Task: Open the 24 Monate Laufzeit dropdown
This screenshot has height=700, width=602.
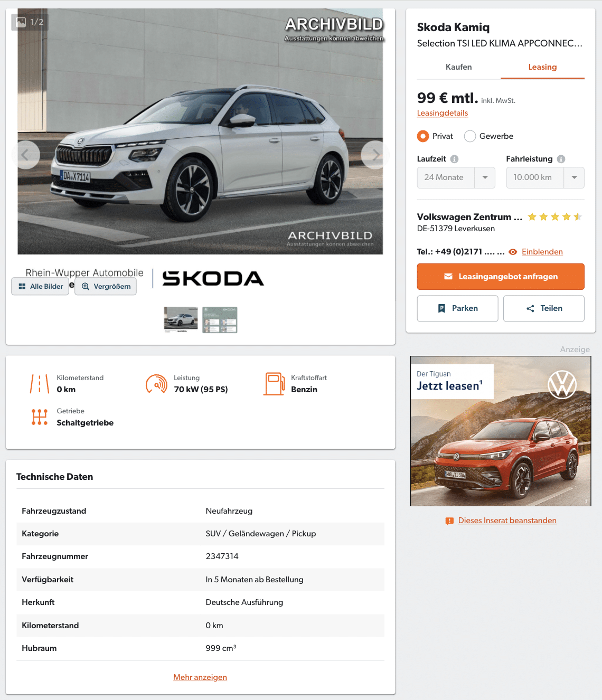Action: coord(456,177)
